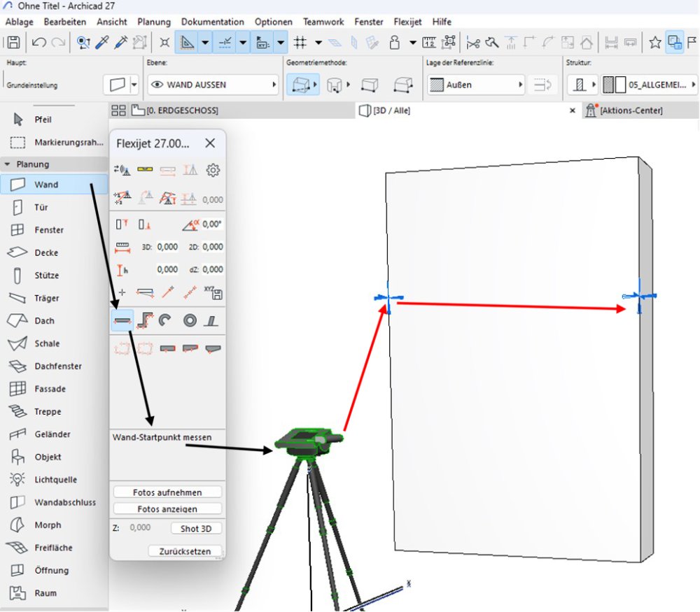This screenshot has width=700, height=612.
Task: Select rectangle wall geometry method
Action: point(369,85)
